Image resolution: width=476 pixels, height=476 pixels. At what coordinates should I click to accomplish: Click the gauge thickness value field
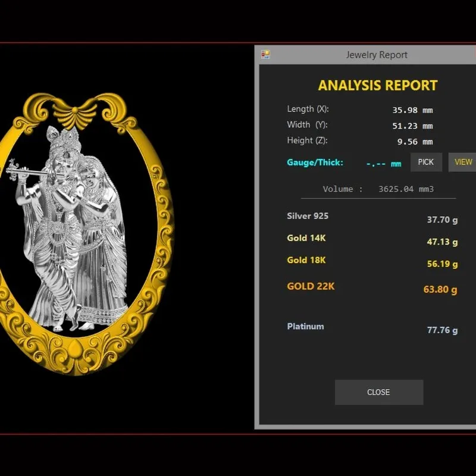[x=384, y=164]
